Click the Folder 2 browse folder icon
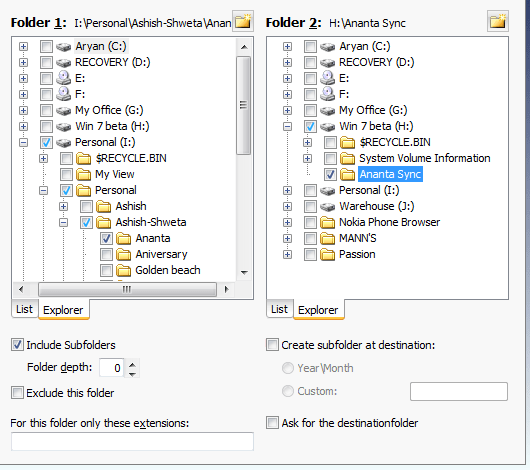 tap(498, 21)
